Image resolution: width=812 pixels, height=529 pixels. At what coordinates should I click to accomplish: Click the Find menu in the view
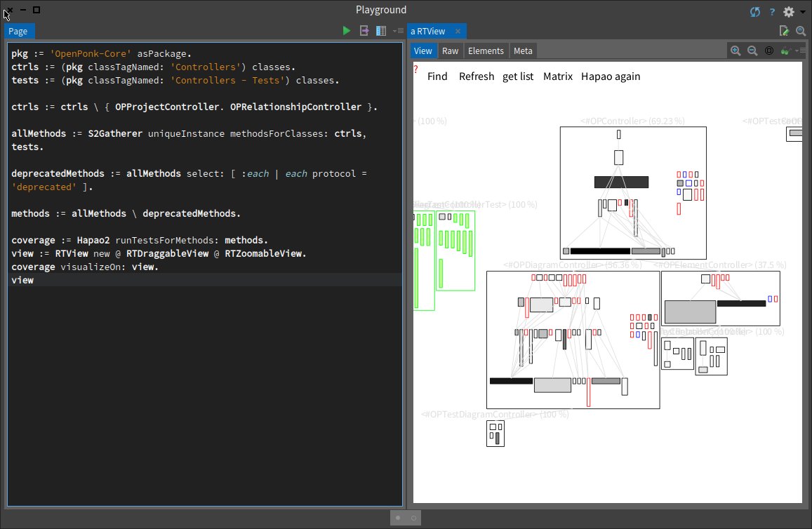pos(437,76)
